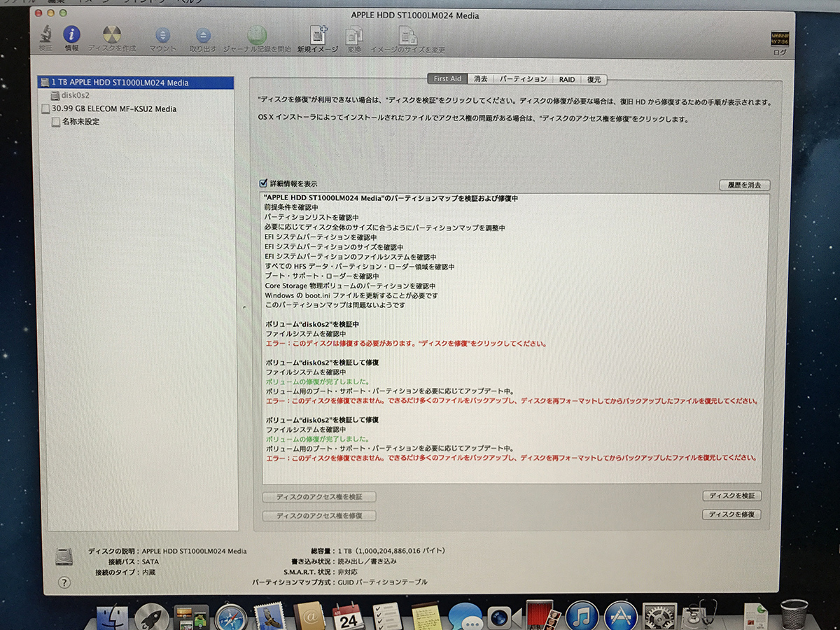840x630 pixels.
Task: Open Calendar from the Dock
Action: pos(347,617)
